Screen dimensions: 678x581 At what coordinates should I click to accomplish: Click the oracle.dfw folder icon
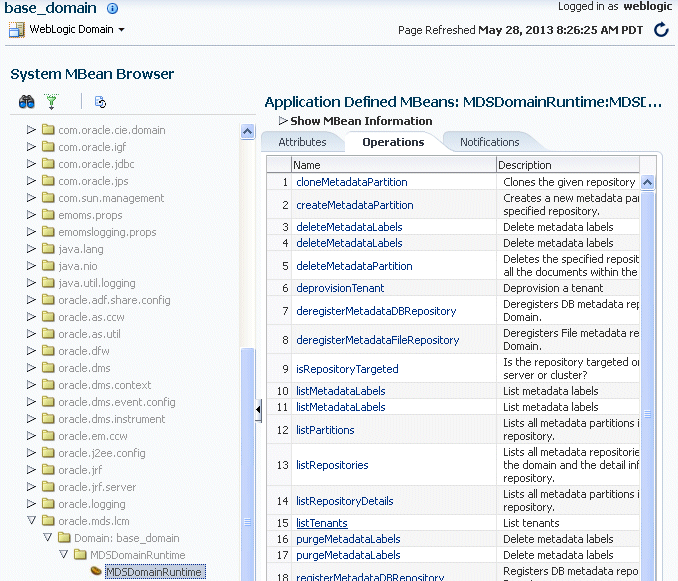coord(48,350)
